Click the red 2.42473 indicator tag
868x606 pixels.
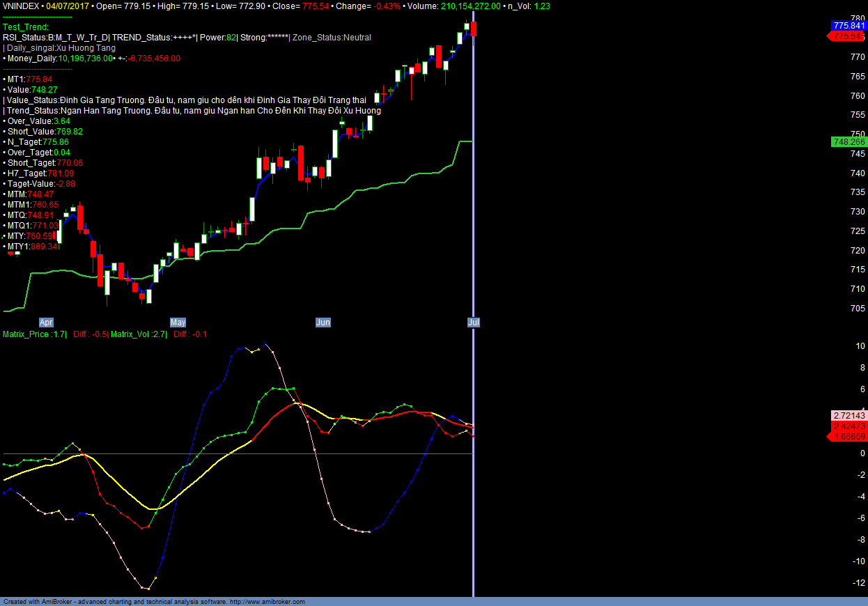(848, 426)
